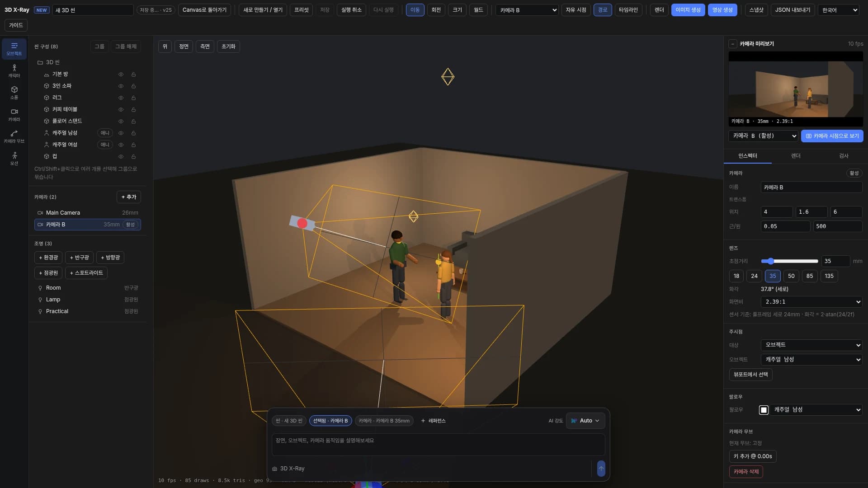Image resolution: width=868 pixels, height=488 pixels.
Task: Open the 팔로우 캐주얼 남성 dropdown
Action: tap(816, 409)
